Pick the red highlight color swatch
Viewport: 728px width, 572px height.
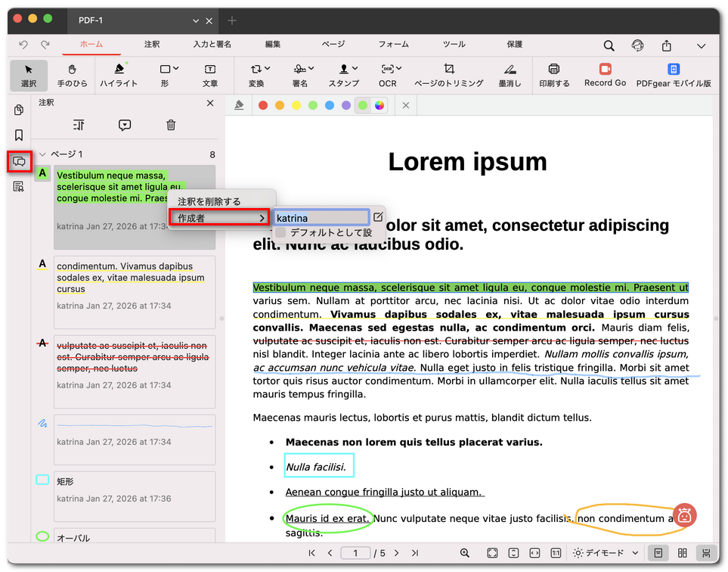click(263, 105)
